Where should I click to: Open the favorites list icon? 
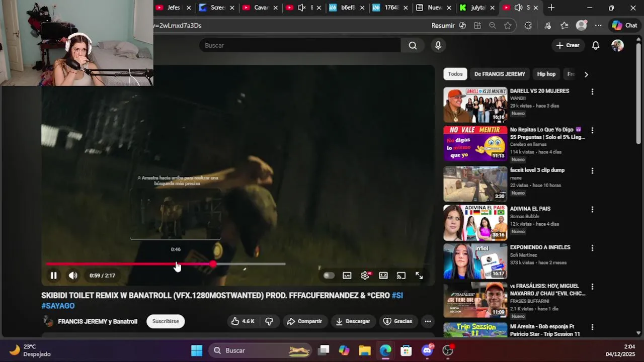(565, 26)
